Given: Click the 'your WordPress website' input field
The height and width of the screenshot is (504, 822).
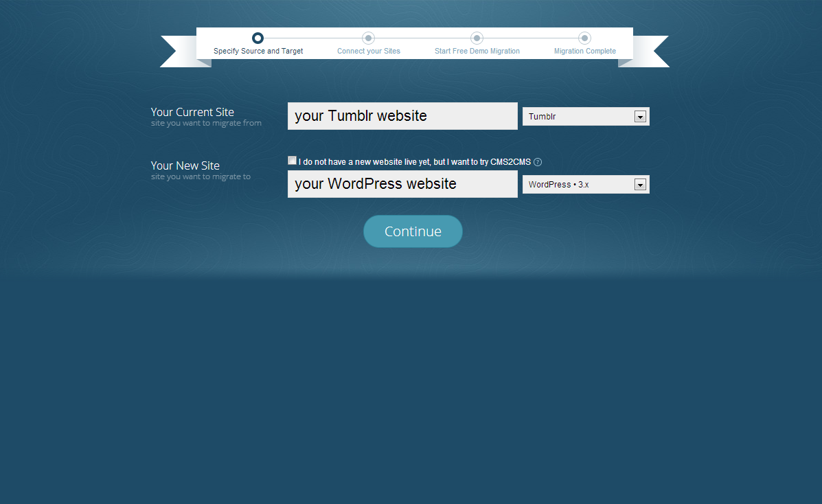Looking at the screenshot, I should coord(402,184).
